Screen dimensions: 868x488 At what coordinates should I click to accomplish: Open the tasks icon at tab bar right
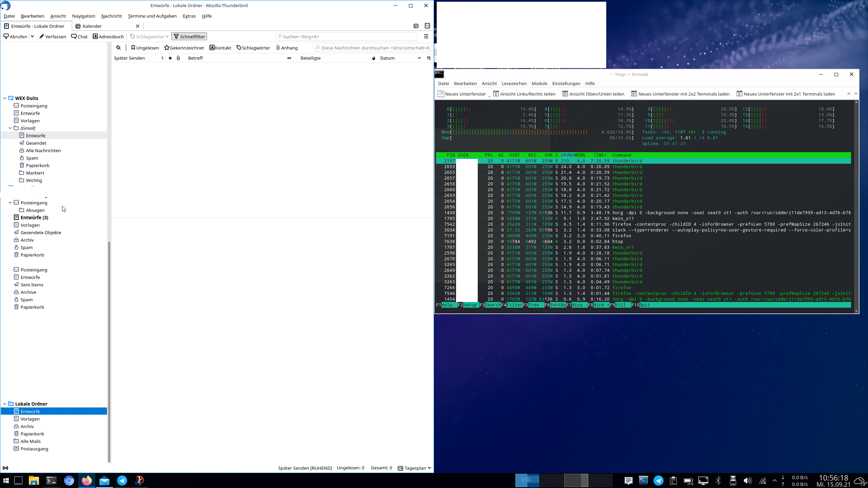427,26
